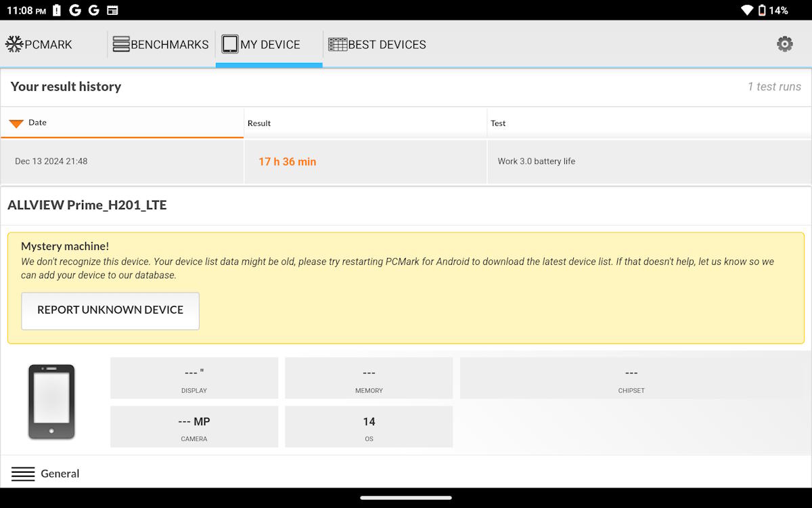Click the Test column header
Image resolution: width=812 pixels, height=508 pixels.
click(x=650, y=123)
